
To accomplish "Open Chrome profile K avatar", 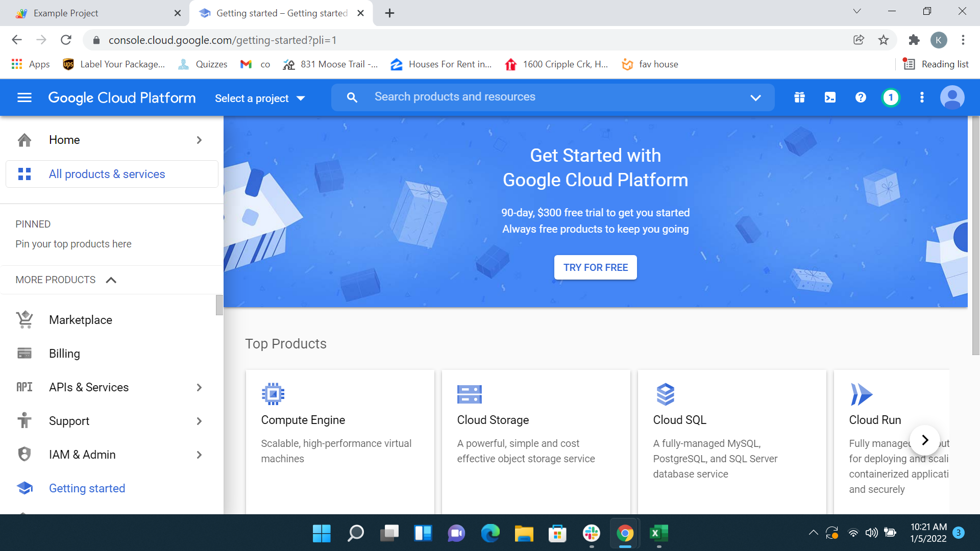I will (x=939, y=40).
